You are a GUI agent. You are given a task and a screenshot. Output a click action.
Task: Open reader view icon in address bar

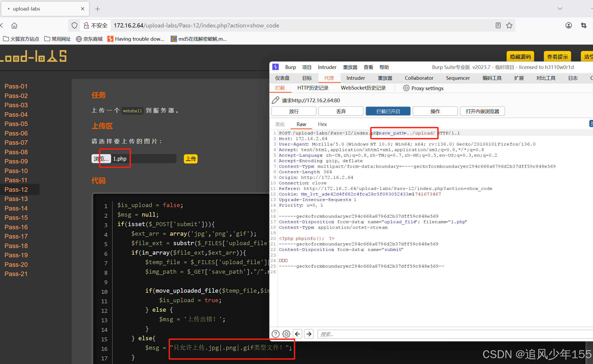click(x=498, y=26)
